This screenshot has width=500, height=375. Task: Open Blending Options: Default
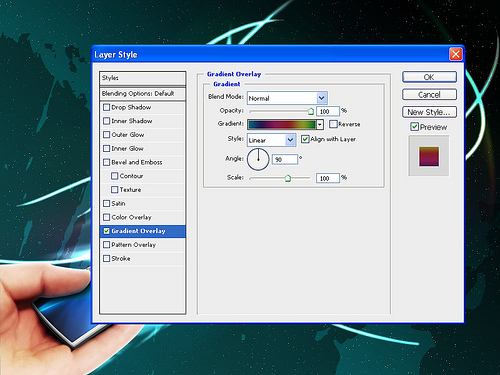point(143,94)
